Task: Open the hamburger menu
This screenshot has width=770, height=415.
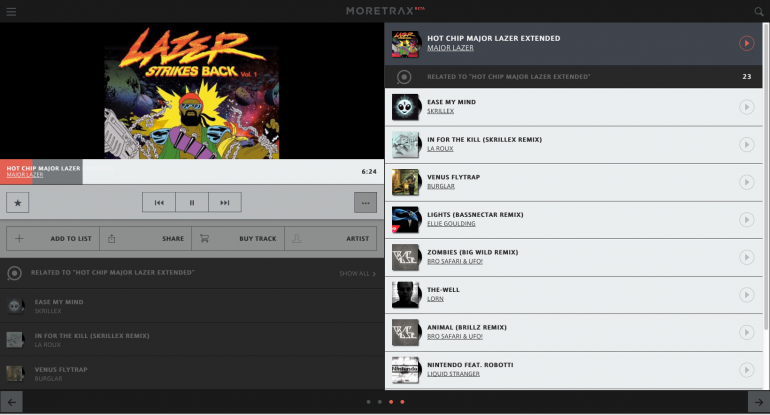Action: [x=11, y=11]
